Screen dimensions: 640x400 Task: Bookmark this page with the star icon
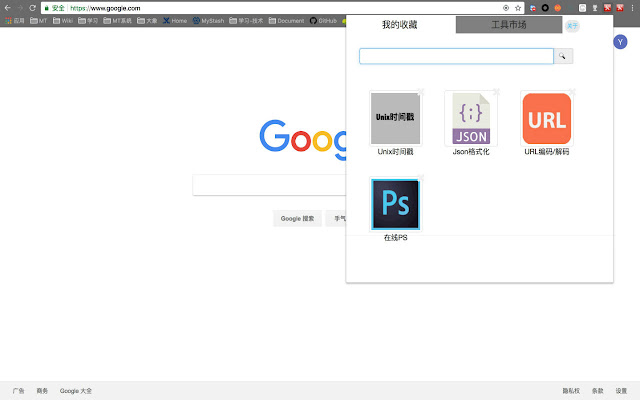coord(518,8)
